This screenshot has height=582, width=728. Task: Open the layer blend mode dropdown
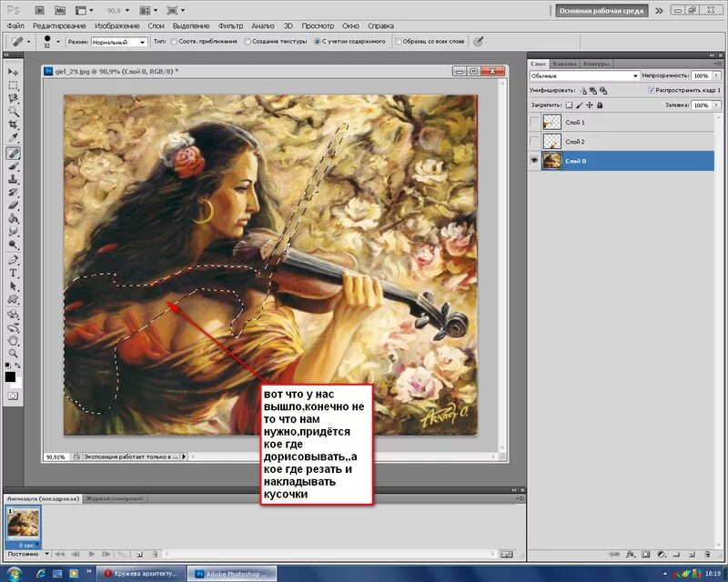click(x=584, y=75)
